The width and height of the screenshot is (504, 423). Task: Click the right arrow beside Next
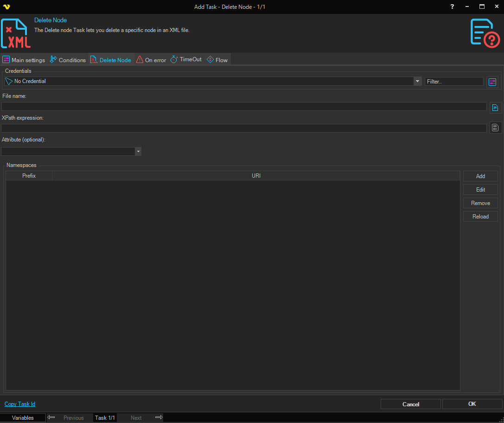click(x=159, y=417)
